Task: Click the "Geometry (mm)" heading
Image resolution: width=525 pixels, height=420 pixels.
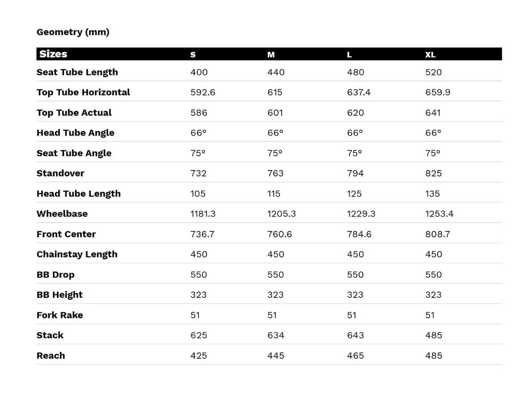Action: pos(73,32)
